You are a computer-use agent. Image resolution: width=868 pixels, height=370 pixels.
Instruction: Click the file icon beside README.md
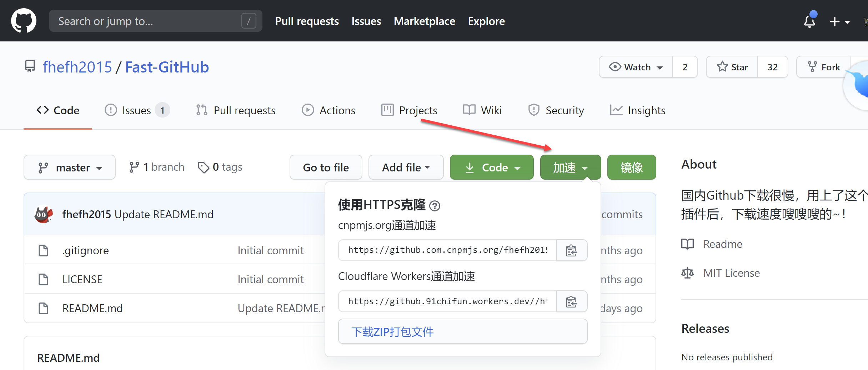(x=43, y=308)
